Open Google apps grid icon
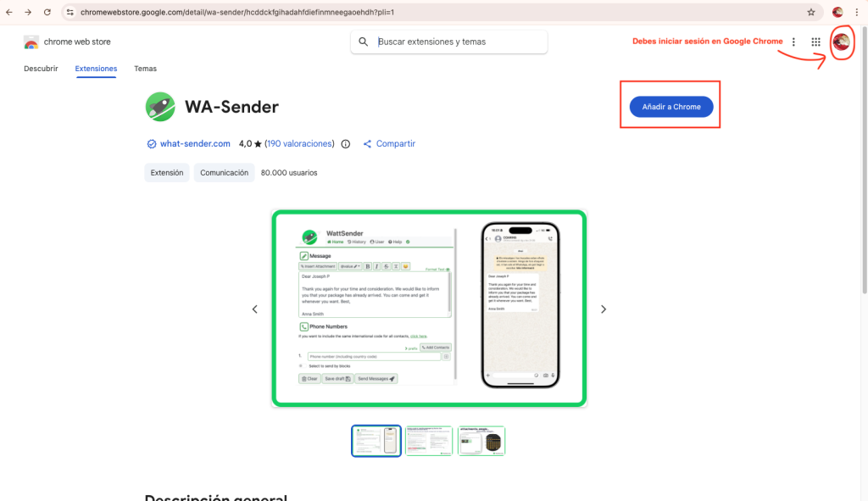The width and height of the screenshot is (868, 501). click(815, 42)
